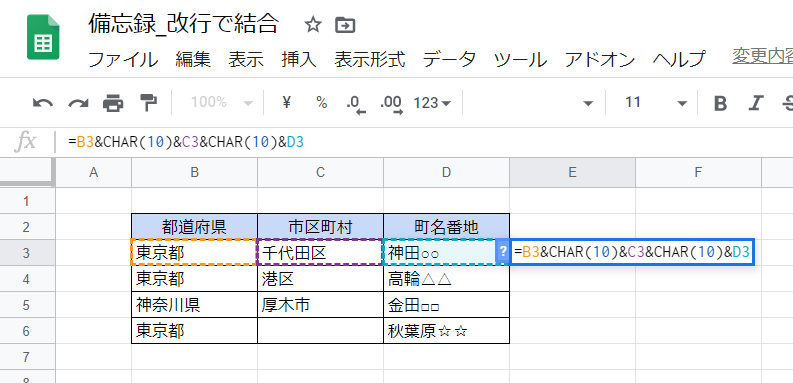This screenshot has width=793, height=383.
Task: Format as currency with ¥ icon
Action: point(287,103)
